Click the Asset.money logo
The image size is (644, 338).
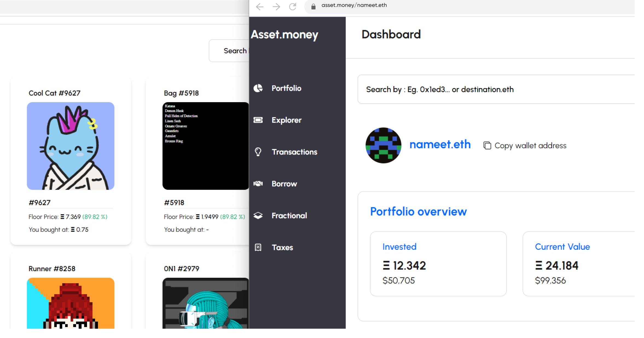tap(285, 35)
